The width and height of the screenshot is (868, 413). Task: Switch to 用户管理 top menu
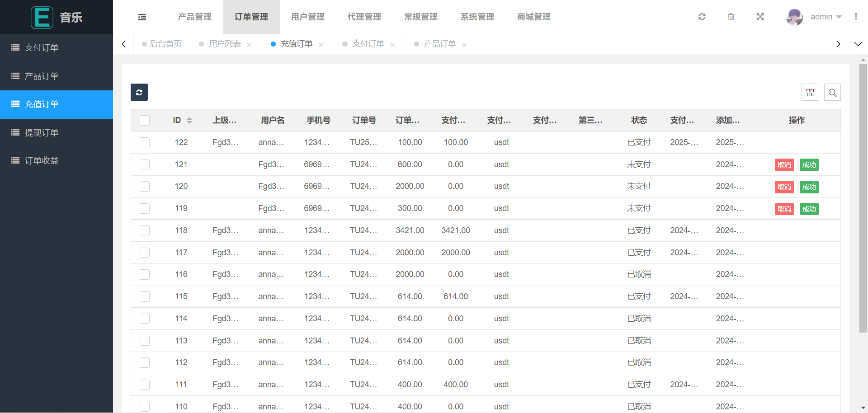tap(307, 17)
